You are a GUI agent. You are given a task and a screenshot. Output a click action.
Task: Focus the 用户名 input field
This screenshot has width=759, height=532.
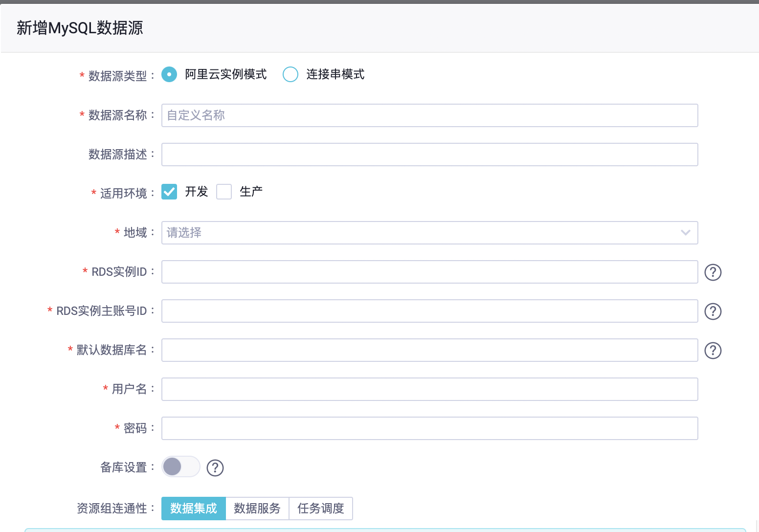pyautogui.click(x=429, y=389)
